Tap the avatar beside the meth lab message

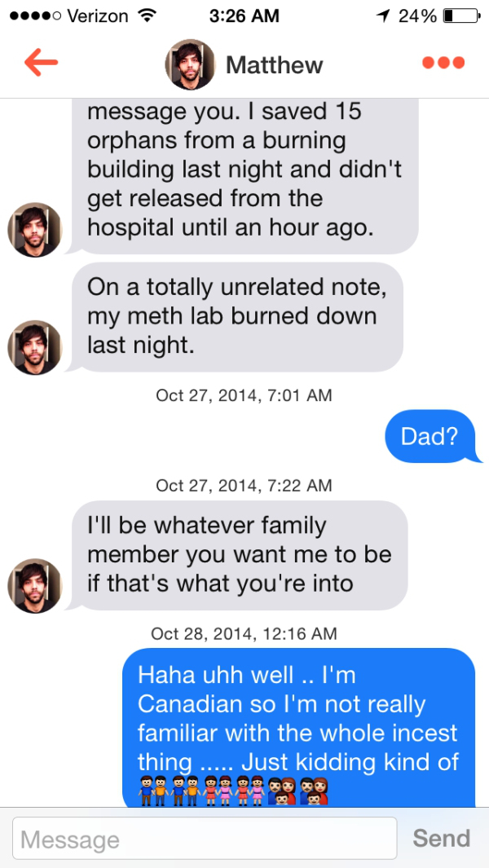(35, 347)
